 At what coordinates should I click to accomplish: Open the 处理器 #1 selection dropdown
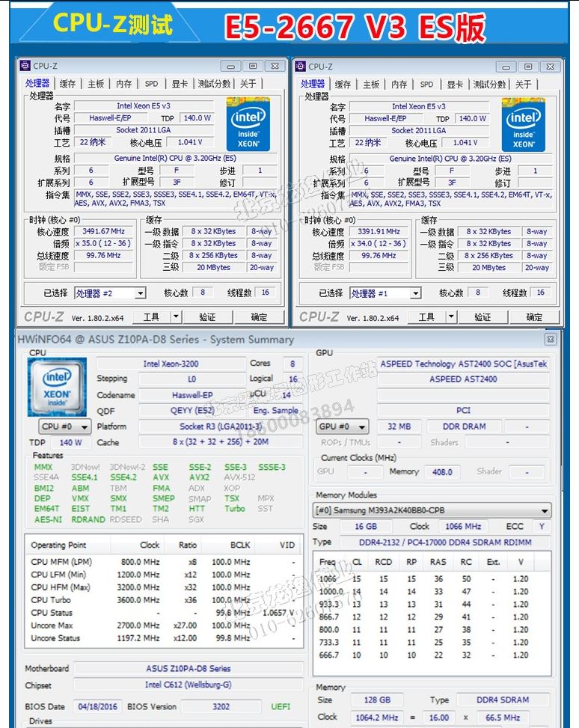click(x=416, y=293)
